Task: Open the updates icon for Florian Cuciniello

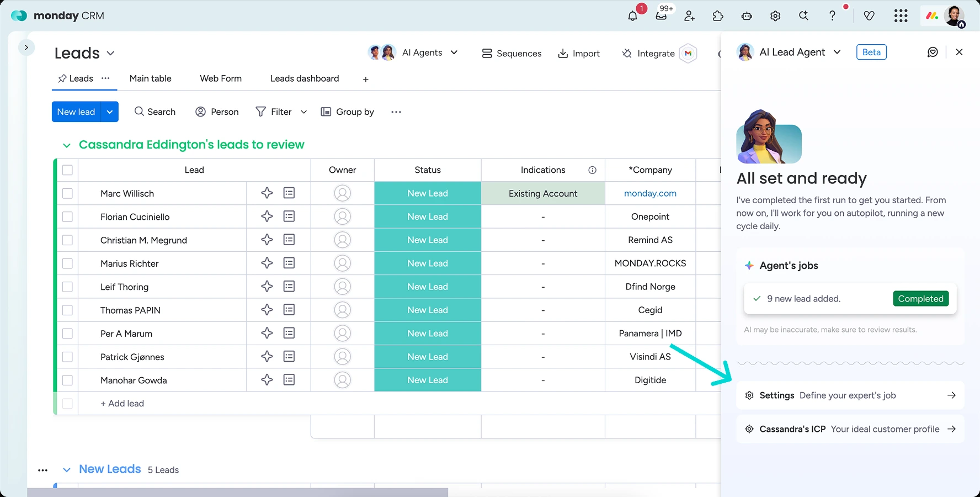Action: [x=289, y=216]
